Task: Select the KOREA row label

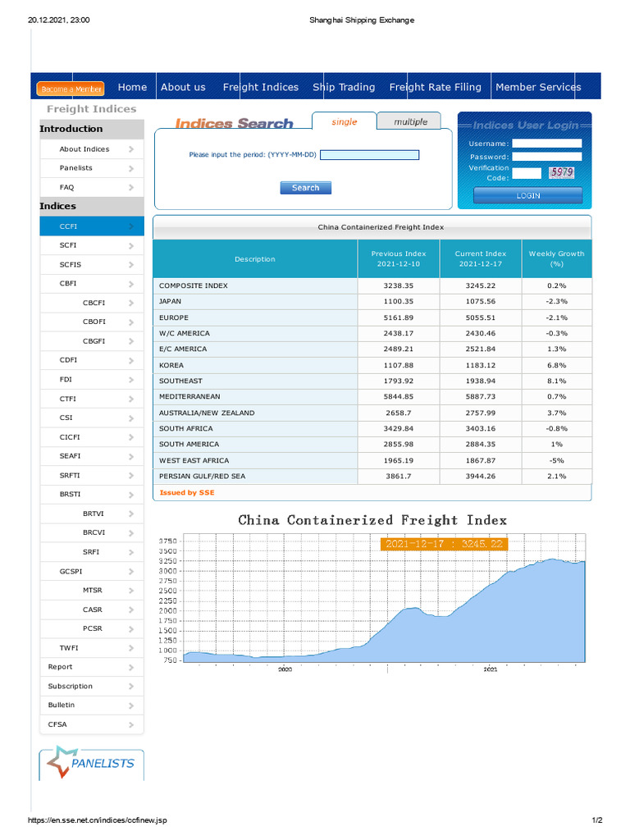Action: pos(171,365)
